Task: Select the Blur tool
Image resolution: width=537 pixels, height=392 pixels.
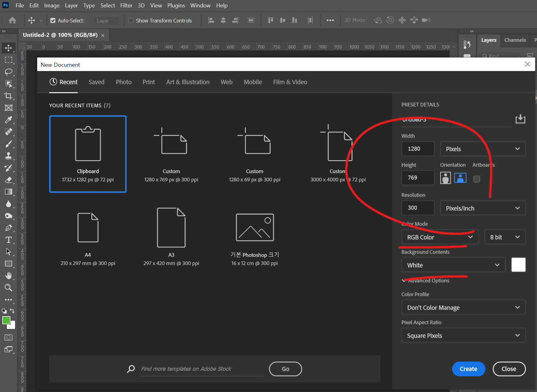Action: (x=9, y=204)
